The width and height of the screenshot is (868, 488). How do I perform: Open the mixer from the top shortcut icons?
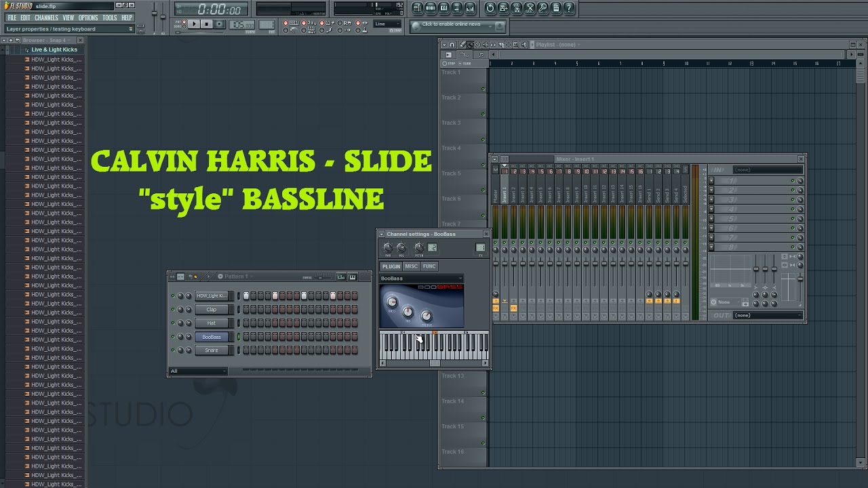click(470, 8)
